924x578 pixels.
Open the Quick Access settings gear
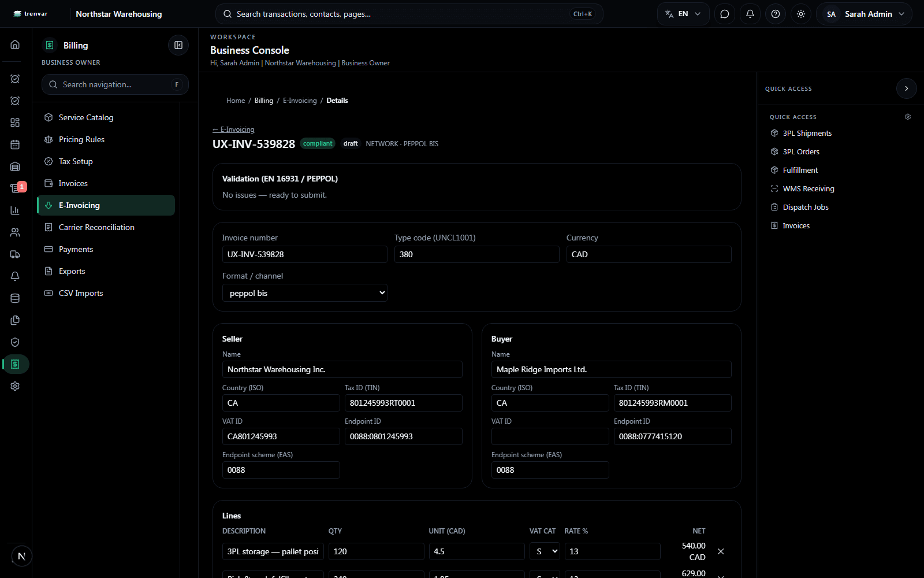[x=908, y=117]
